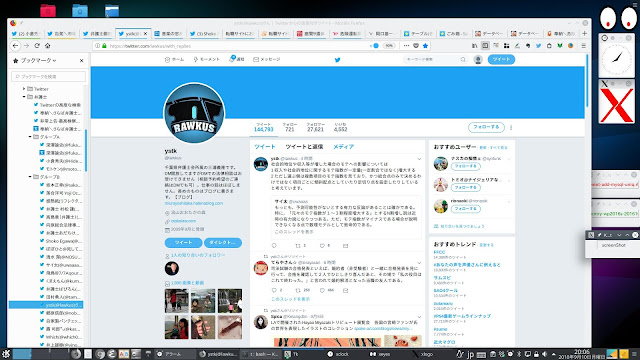Click the Twitter bird logo in page header
This screenshot has height=360, width=640.
tap(338, 60)
